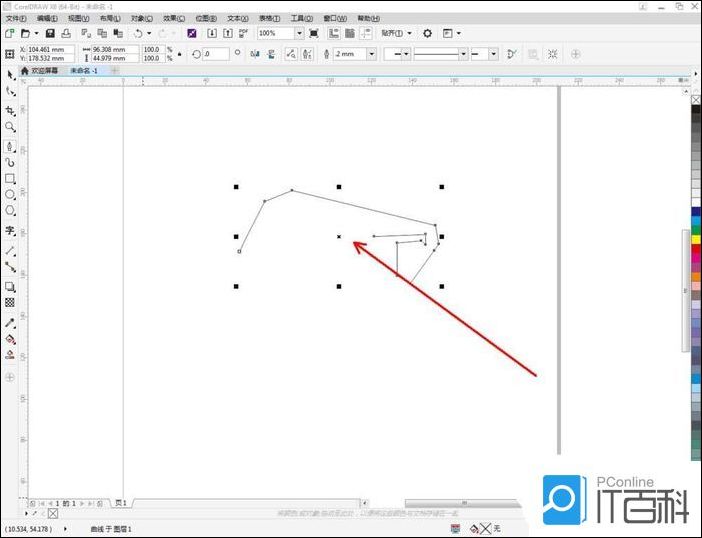Click the Publish to PDF icon
The image size is (702, 538).
tap(244, 33)
